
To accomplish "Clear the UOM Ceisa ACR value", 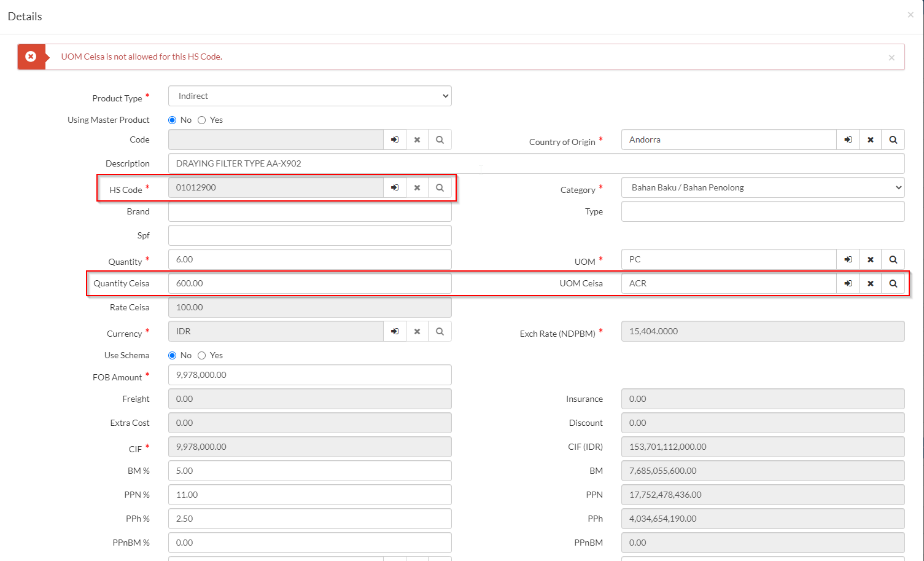I will click(870, 283).
